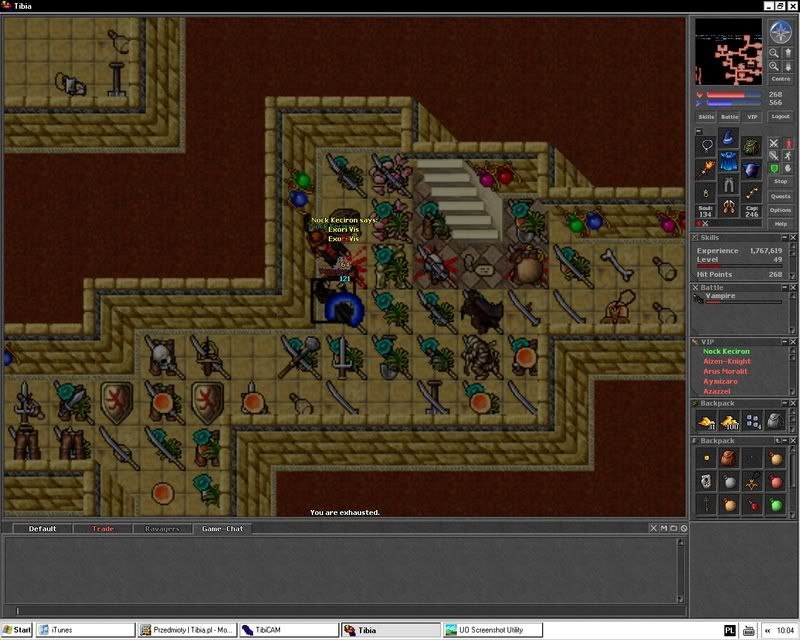Close the Battle panel

792,288
